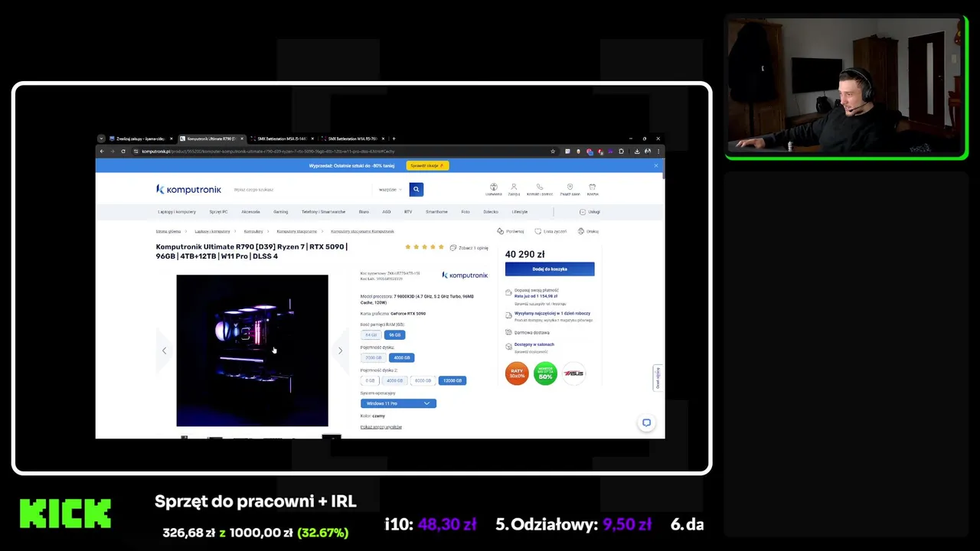The image size is (980, 551).
Task: Open browser tab search dropdown arrow
Action: [101, 139]
